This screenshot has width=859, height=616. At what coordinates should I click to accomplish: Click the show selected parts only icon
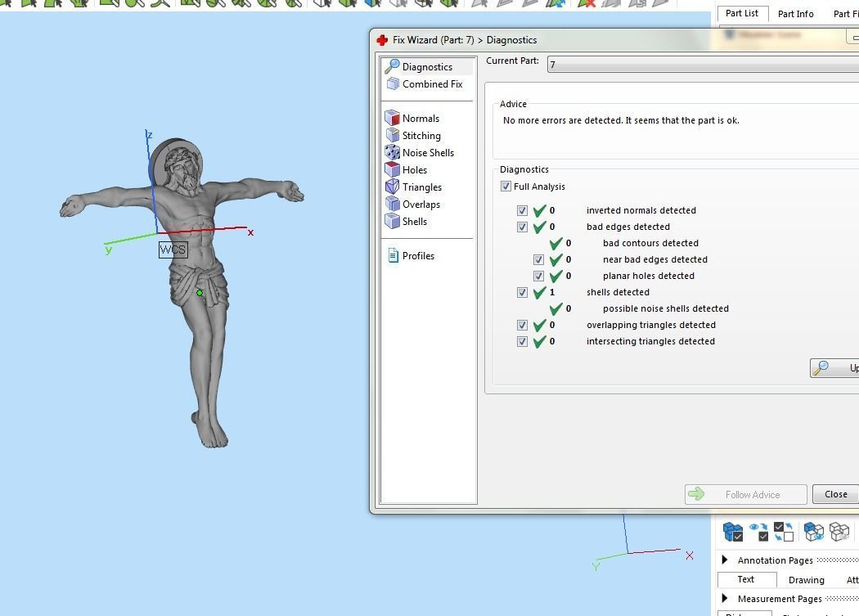click(813, 532)
